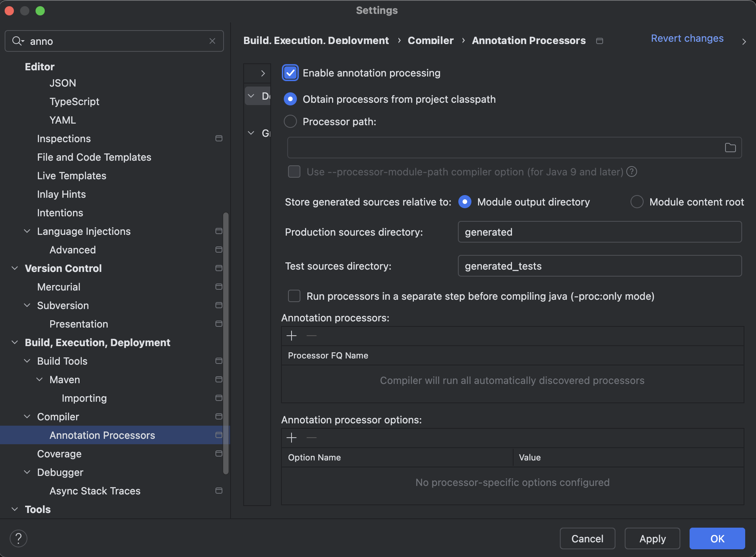This screenshot has width=756, height=557.
Task: Click the plus icon under Annotation processors
Action: [x=292, y=336]
